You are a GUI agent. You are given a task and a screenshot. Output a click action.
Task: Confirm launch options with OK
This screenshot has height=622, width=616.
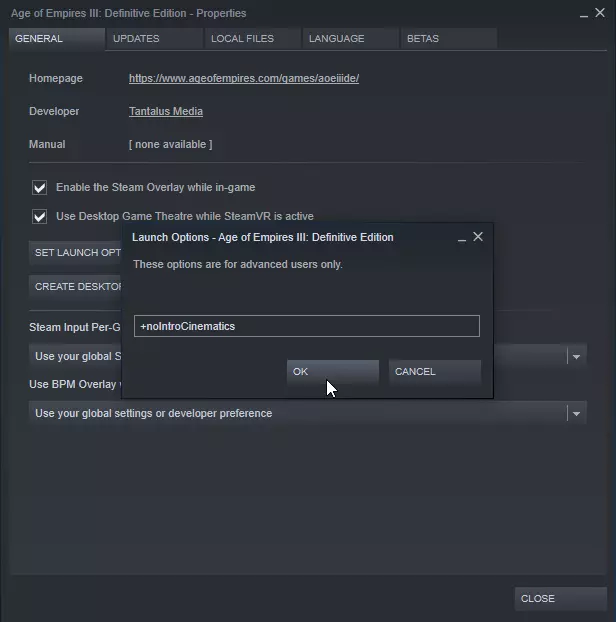tap(333, 372)
